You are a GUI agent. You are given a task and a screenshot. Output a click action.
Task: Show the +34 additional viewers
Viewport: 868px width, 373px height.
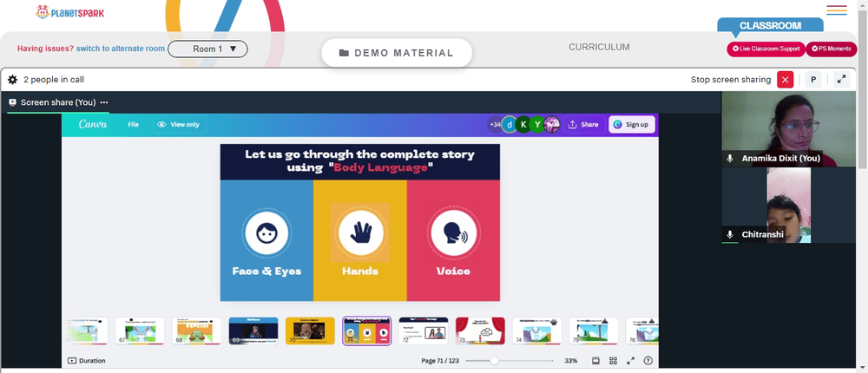point(495,125)
